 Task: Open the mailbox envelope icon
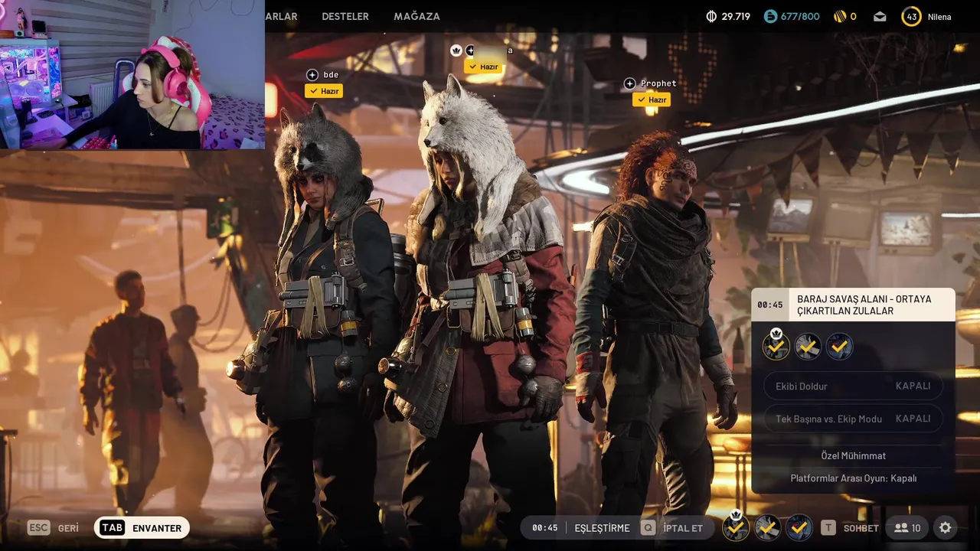click(x=880, y=16)
